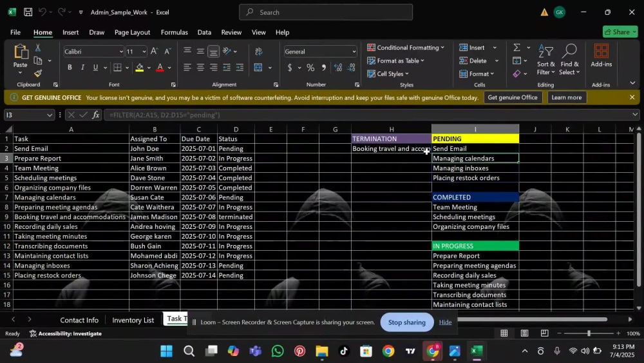Apply red Font Color
The image size is (644, 363).
[x=160, y=68]
